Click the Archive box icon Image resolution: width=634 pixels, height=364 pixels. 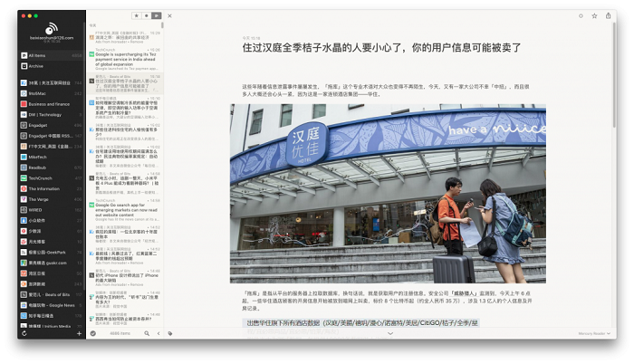tap(24, 66)
